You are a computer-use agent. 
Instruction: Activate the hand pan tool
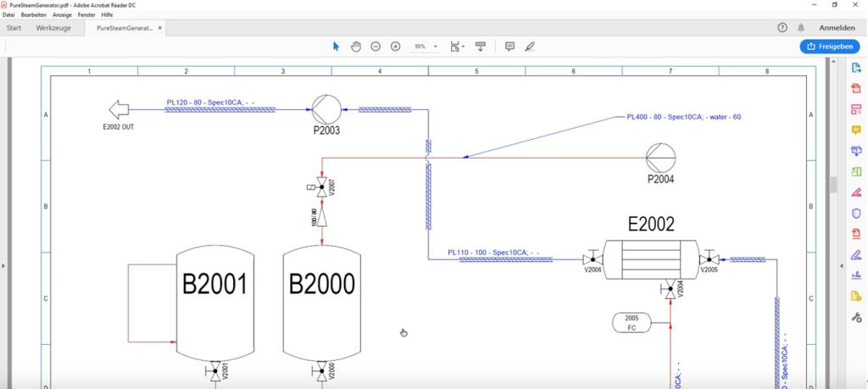coord(356,46)
